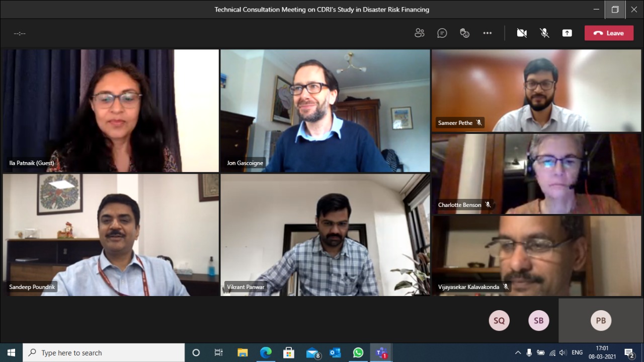
Task: Open More actions ellipsis menu
Action: (488, 33)
